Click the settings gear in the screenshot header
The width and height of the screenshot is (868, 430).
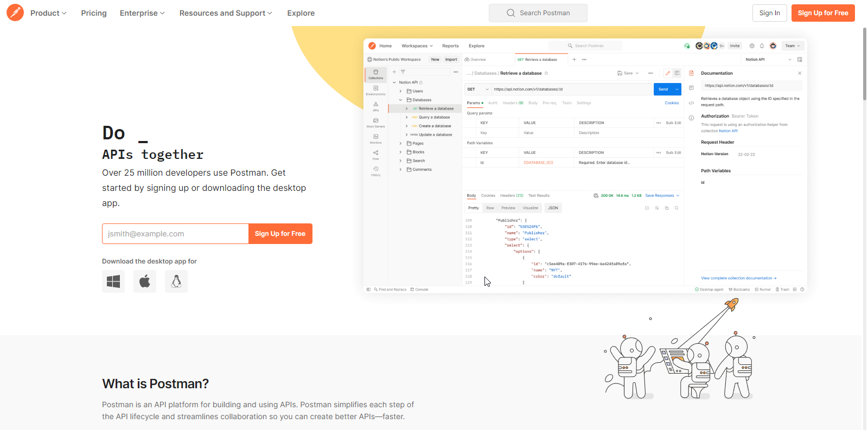click(x=752, y=46)
